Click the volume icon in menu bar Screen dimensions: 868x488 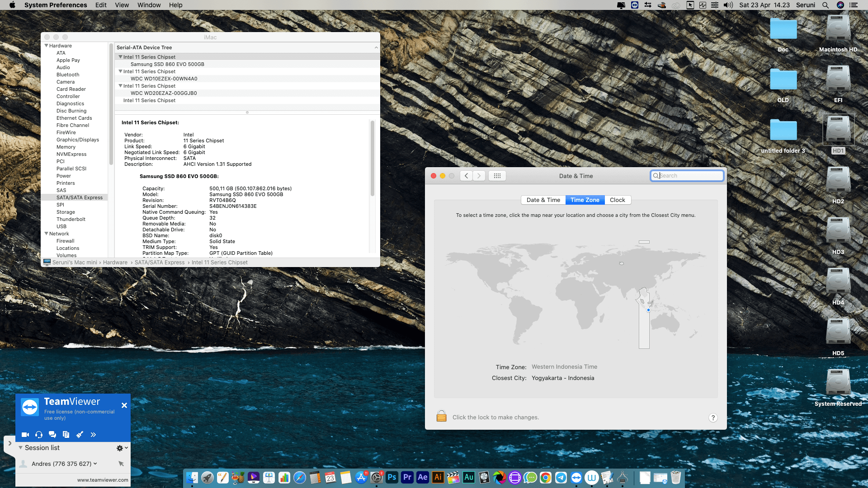[x=728, y=5]
